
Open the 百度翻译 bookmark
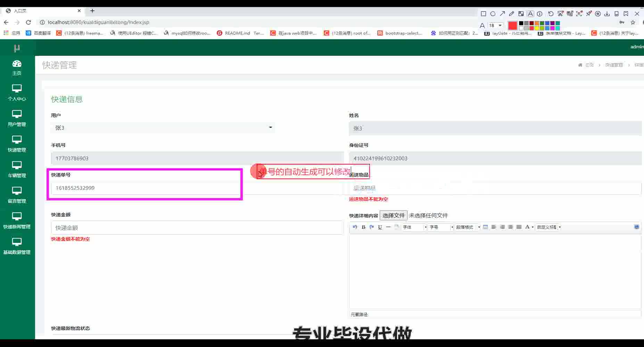point(38,33)
